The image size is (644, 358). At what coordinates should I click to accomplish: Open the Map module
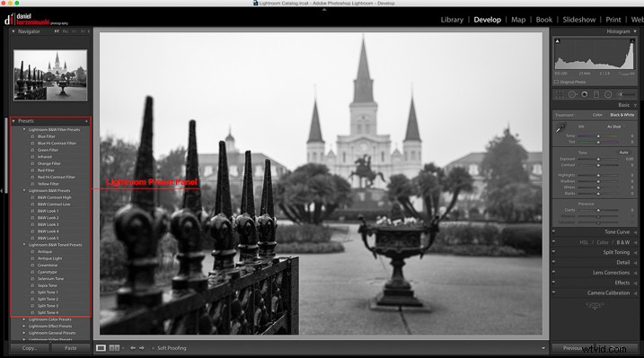[x=518, y=19]
